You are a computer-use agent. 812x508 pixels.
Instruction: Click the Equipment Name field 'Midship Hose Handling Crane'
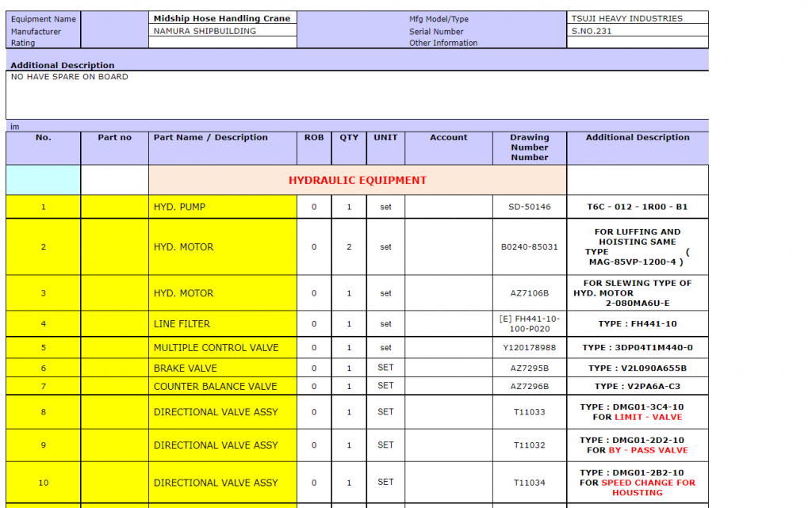pos(222,18)
